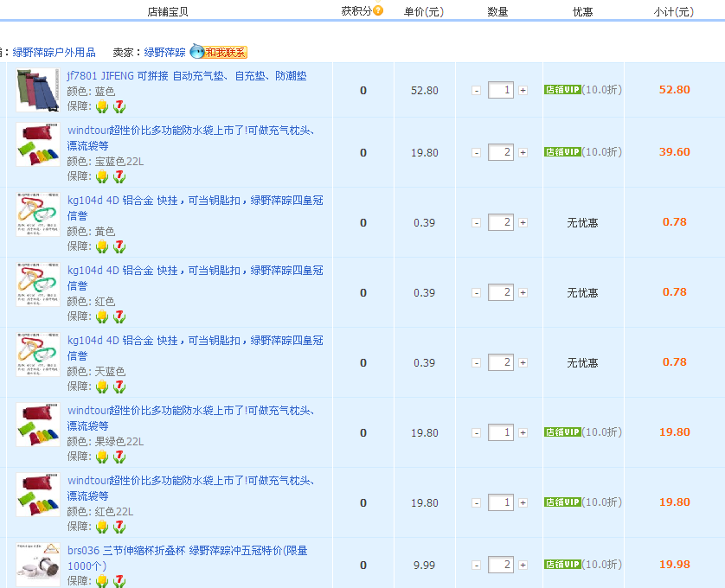
Task: Click 7-day return icon in 红色22L row
Action: (x=119, y=527)
